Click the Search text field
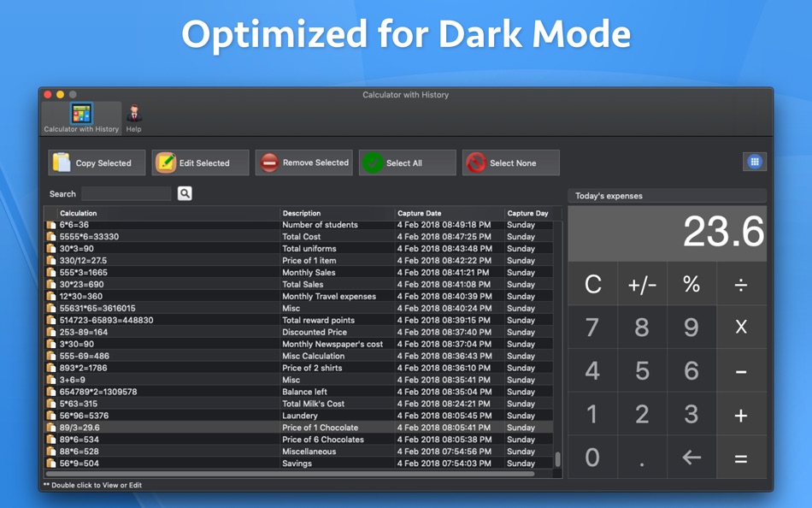Screen dimensions: 812x508 [x=127, y=194]
